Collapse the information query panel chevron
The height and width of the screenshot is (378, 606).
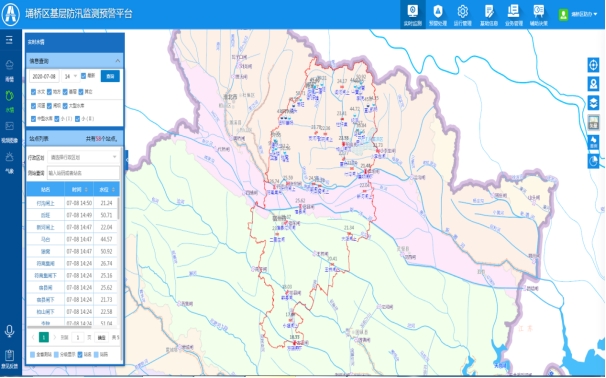pos(117,61)
